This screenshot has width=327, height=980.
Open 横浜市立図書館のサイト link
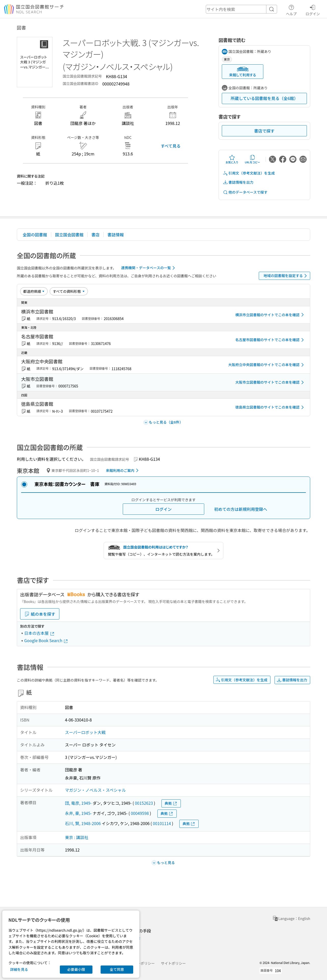[269, 315]
